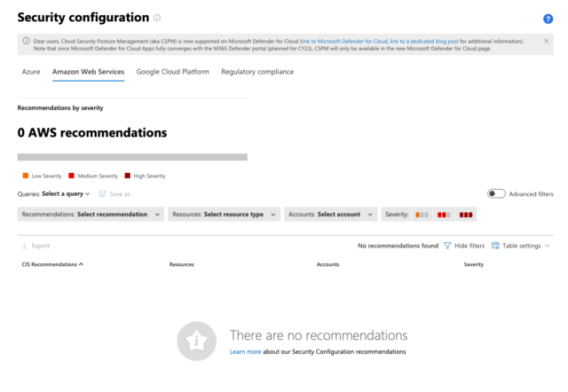Select the Amazon Web Services tab
Image resolution: width=568 pixels, height=392 pixels.
tap(88, 72)
